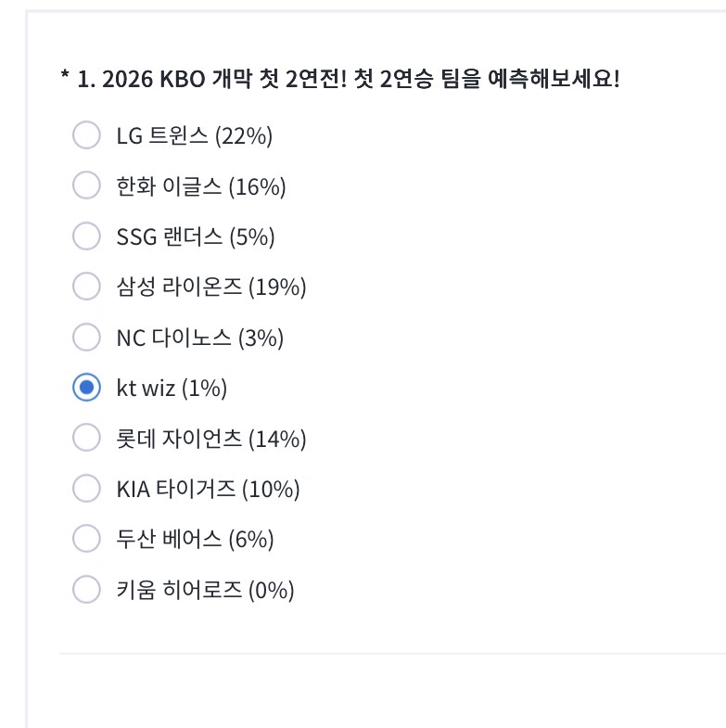Click the "SSG 랜더스 (5%)" option text
The width and height of the screenshot is (726, 728).
[x=195, y=236]
